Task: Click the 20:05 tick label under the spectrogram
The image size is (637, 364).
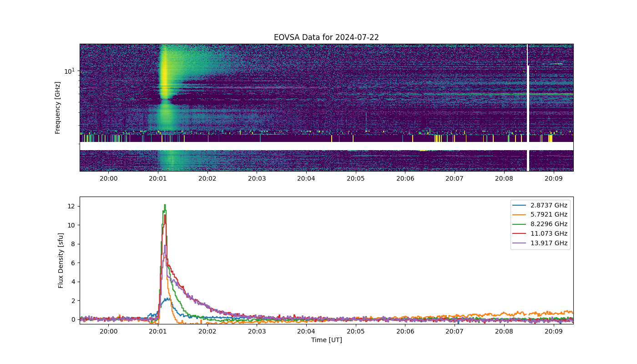Action: (x=356, y=179)
